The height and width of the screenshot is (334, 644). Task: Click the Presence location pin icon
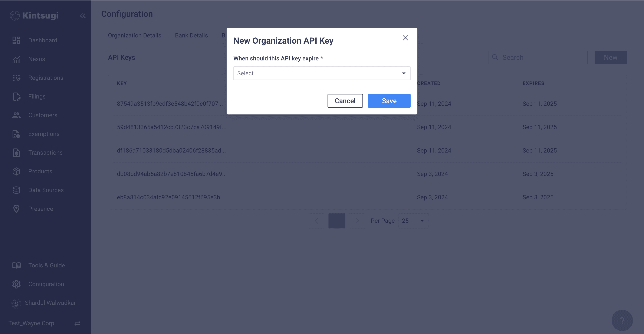(x=16, y=209)
